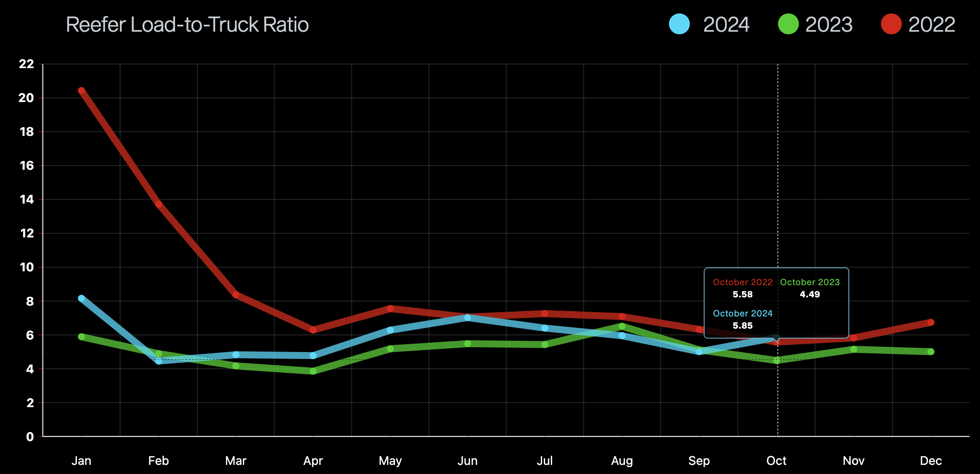
Task: Click the 2022 legend label text
Action: click(932, 25)
